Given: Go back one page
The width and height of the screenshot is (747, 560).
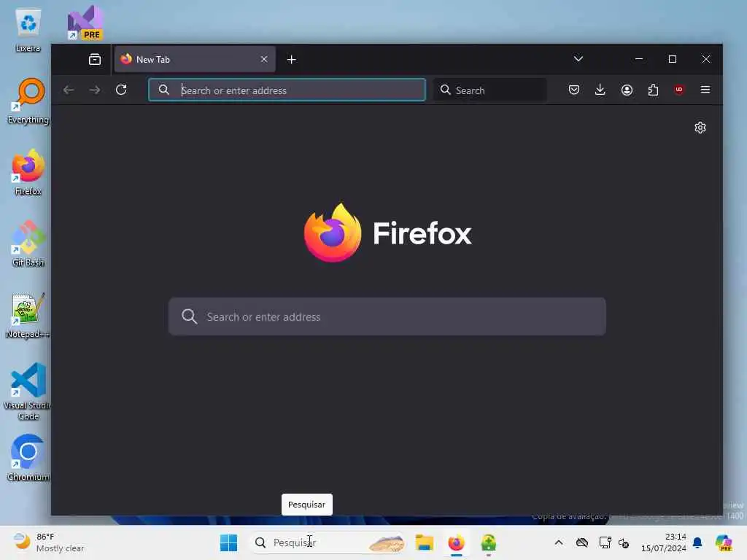Looking at the screenshot, I should [69, 90].
